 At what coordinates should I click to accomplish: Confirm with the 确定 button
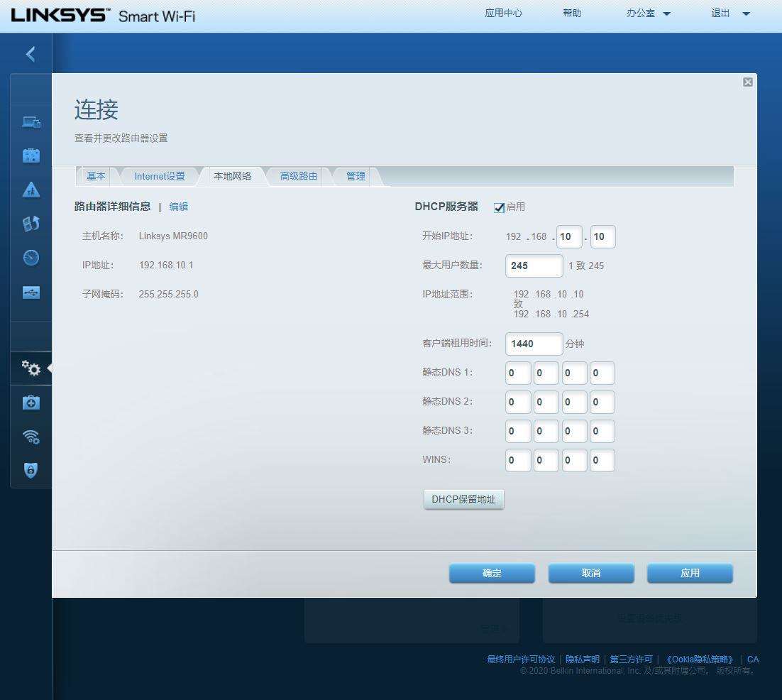pos(492,573)
